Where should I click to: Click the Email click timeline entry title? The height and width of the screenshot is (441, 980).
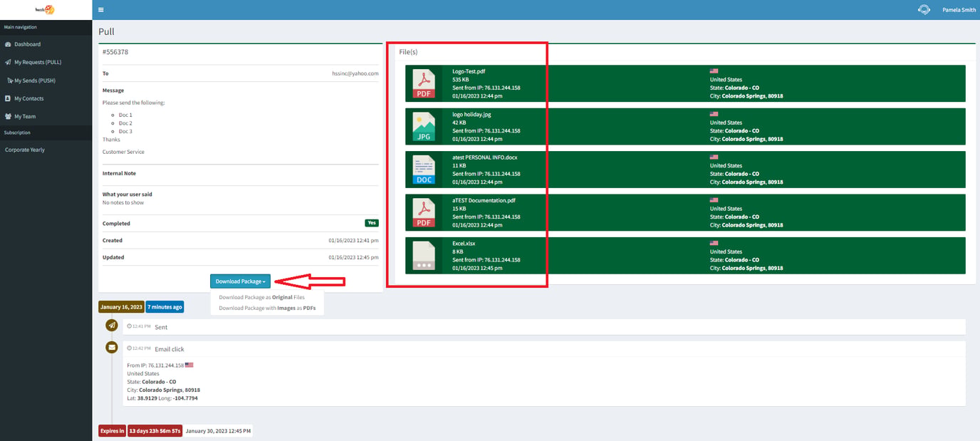(170, 349)
